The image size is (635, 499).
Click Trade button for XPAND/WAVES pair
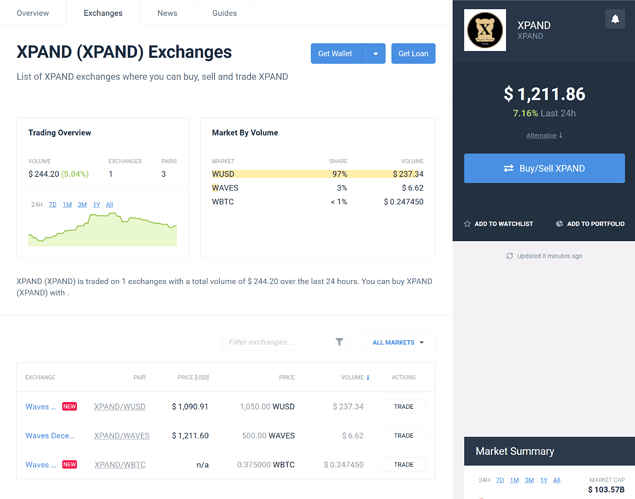pyautogui.click(x=403, y=436)
